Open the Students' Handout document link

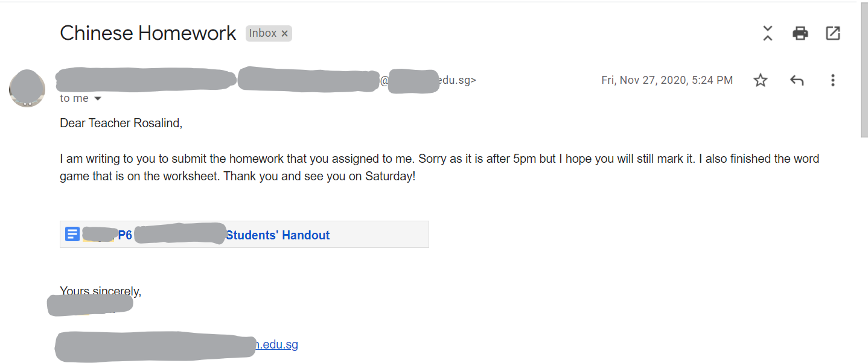tap(278, 235)
